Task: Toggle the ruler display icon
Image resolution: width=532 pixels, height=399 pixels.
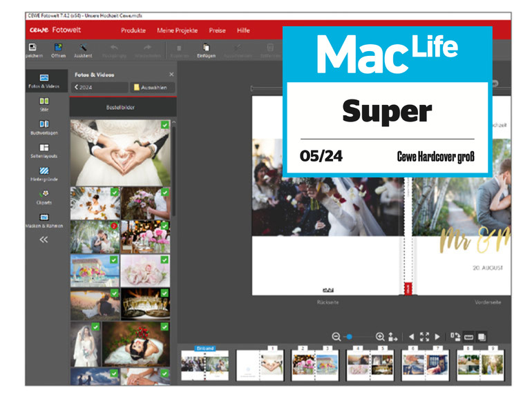Action: (x=468, y=337)
